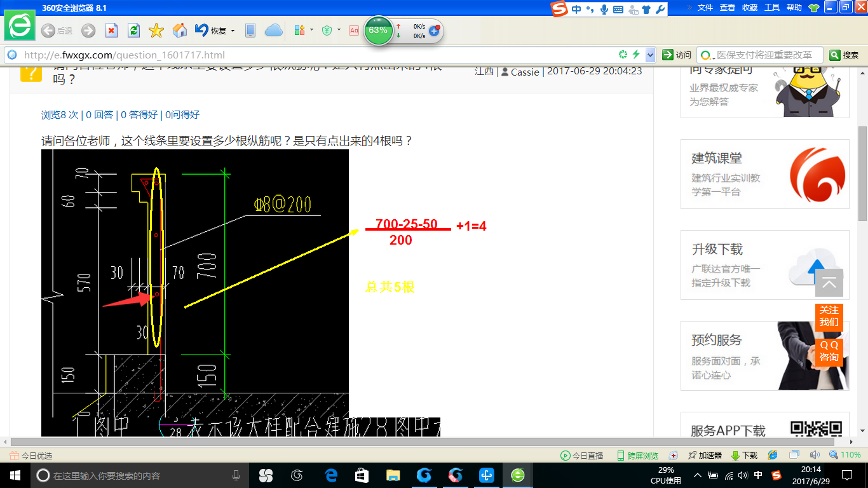
Task: Expand the address bar history dropdown
Action: tap(650, 55)
